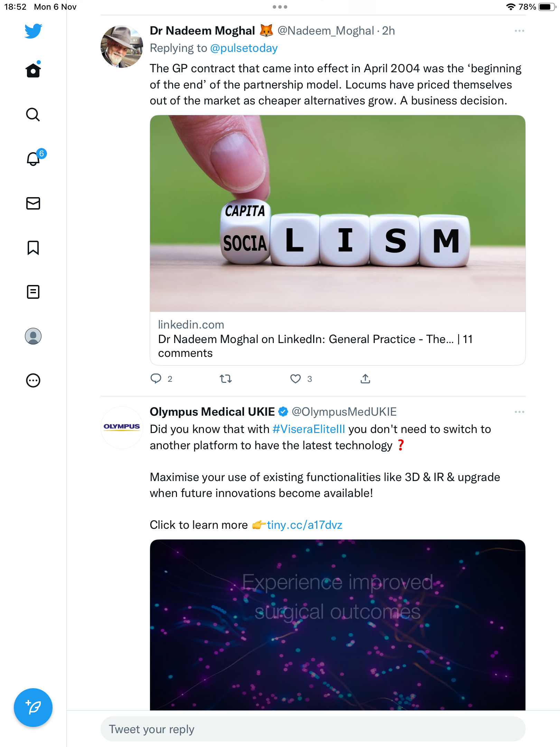
Task: Open More circle icon in sidebar
Action: [x=33, y=380]
